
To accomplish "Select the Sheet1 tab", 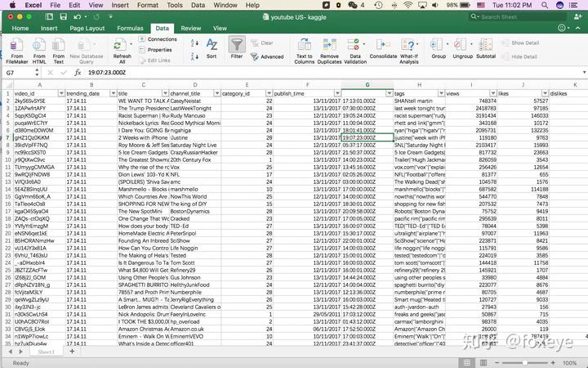I will pos(46,352).
